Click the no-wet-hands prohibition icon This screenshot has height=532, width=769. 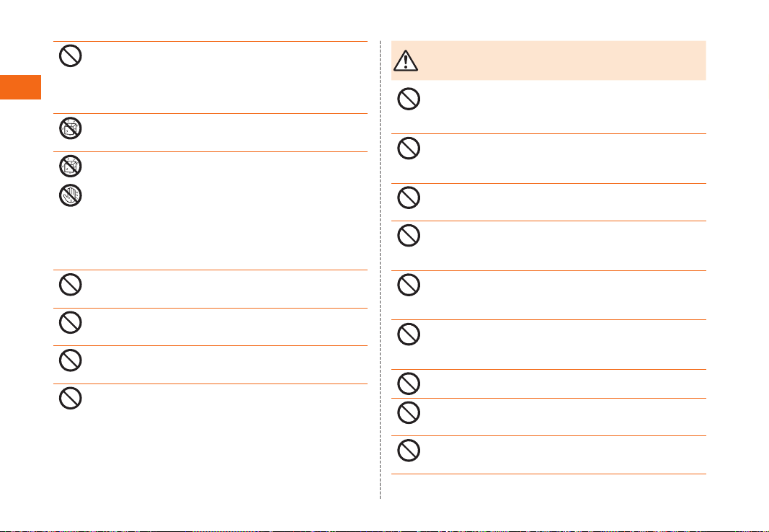click(72, 195)
